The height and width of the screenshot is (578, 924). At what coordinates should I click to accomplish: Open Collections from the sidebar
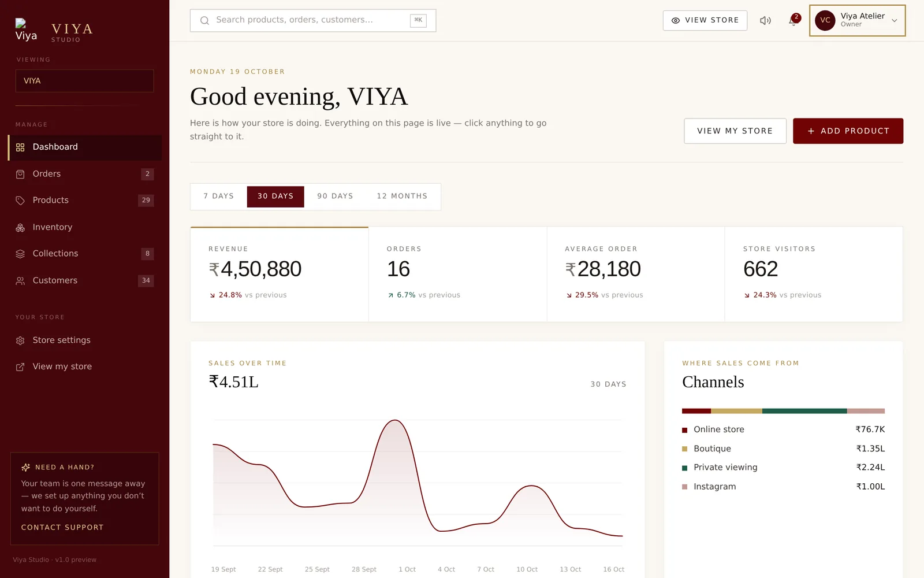(85, 254)
